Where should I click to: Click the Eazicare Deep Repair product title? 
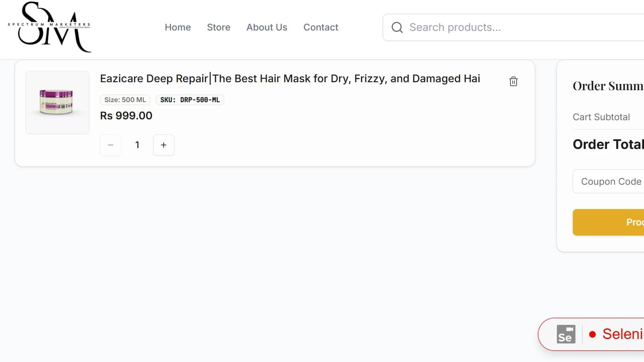(290, 79)
